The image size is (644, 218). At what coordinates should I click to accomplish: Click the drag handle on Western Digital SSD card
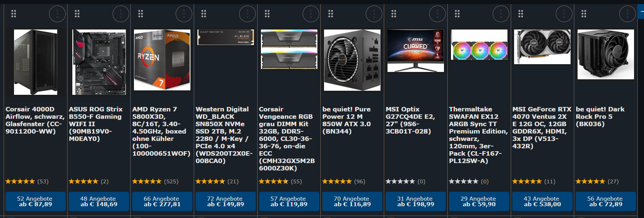coord(204,14)
